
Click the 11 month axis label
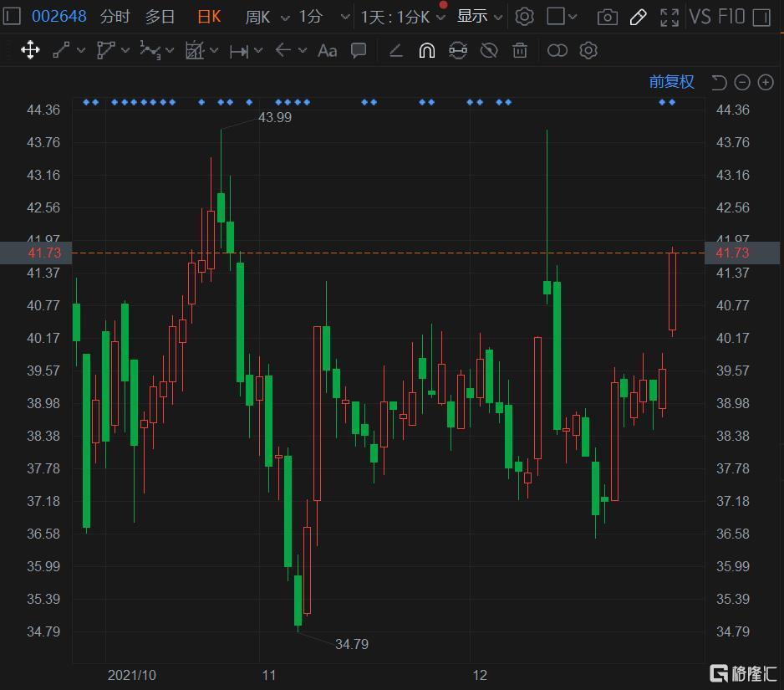(x=269, y=676)
